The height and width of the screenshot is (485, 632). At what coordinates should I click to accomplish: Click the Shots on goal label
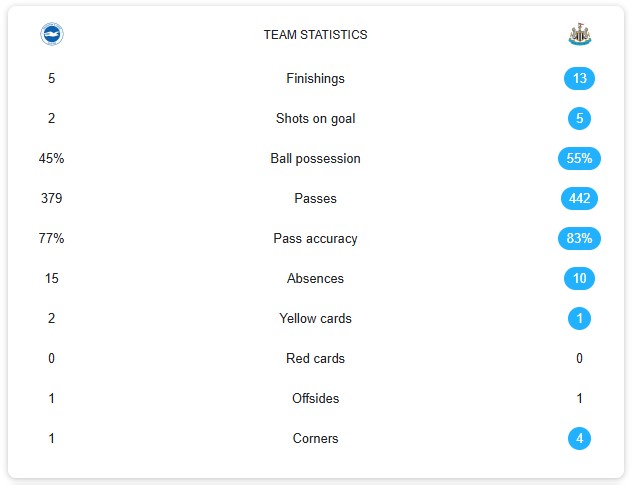click(316, 119)
